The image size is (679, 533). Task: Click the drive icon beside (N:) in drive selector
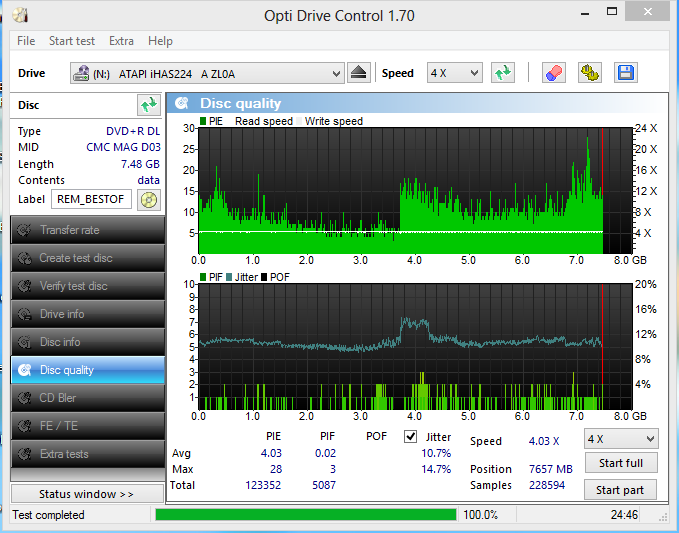pos(81,74)
